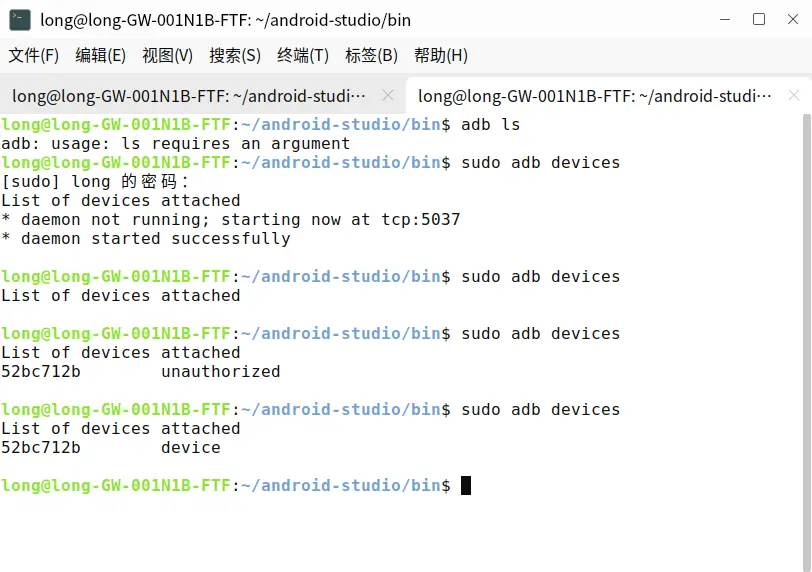Click the 'adb ls' command on first line

click(491, 125)
